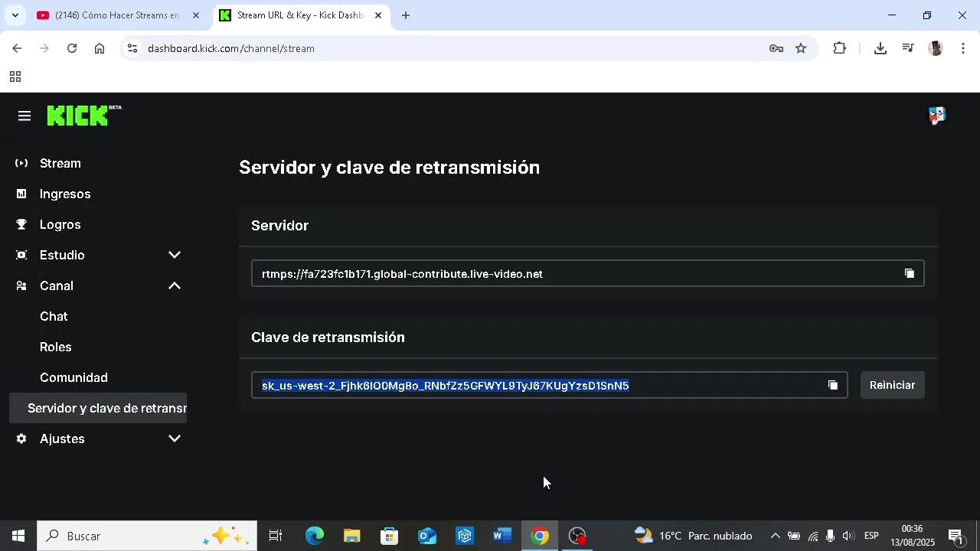Screen dimensions: 980x551
Task: Open the tab search dropdown arrow
Action: (x=15, y=15)
